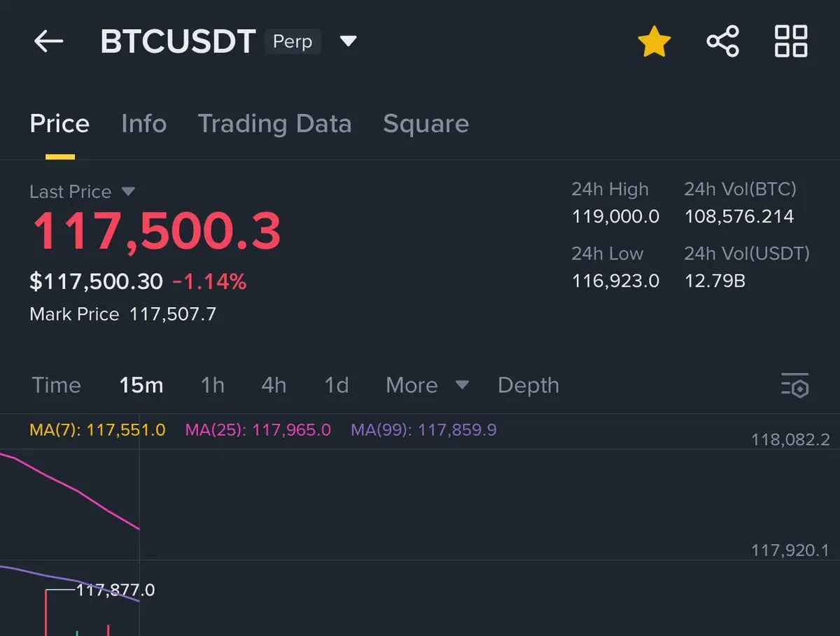Open the four-square grid menu icon
This screenshot has width=840, height=636.
coord(791,41)
